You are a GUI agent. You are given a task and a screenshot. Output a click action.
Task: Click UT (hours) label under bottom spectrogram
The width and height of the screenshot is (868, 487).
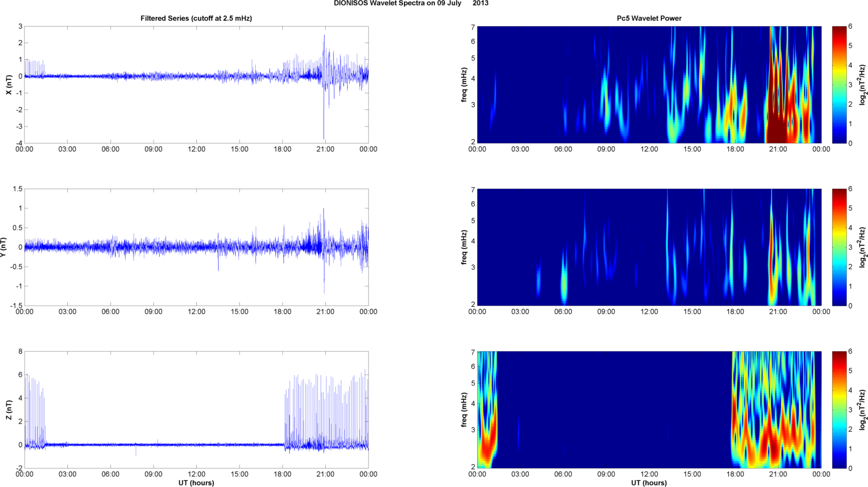coord(649,483)
